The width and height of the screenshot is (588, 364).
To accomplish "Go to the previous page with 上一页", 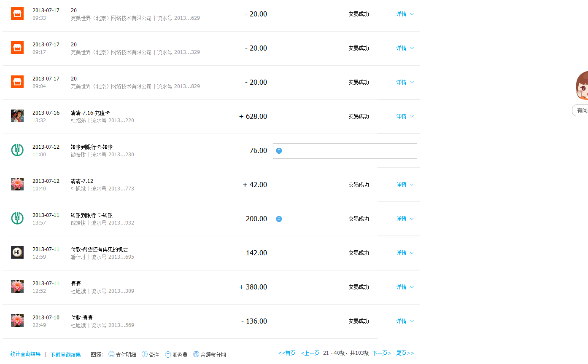I will click(x=310, y=353).
